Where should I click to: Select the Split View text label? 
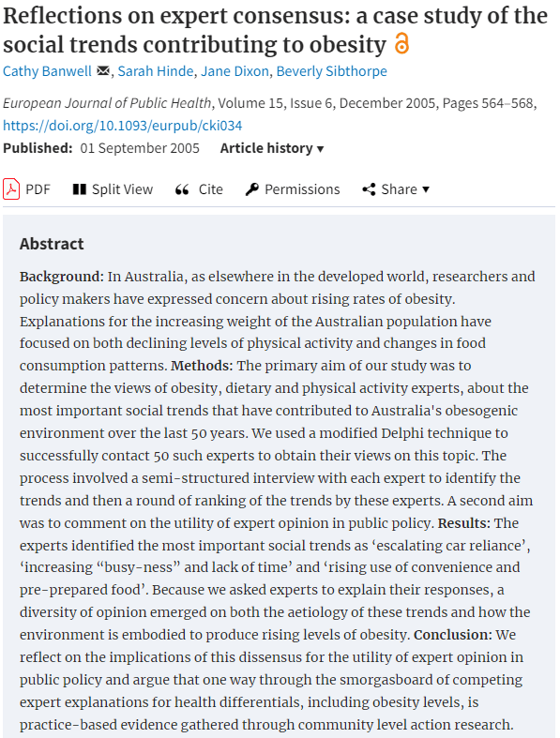tap(123, 189)
